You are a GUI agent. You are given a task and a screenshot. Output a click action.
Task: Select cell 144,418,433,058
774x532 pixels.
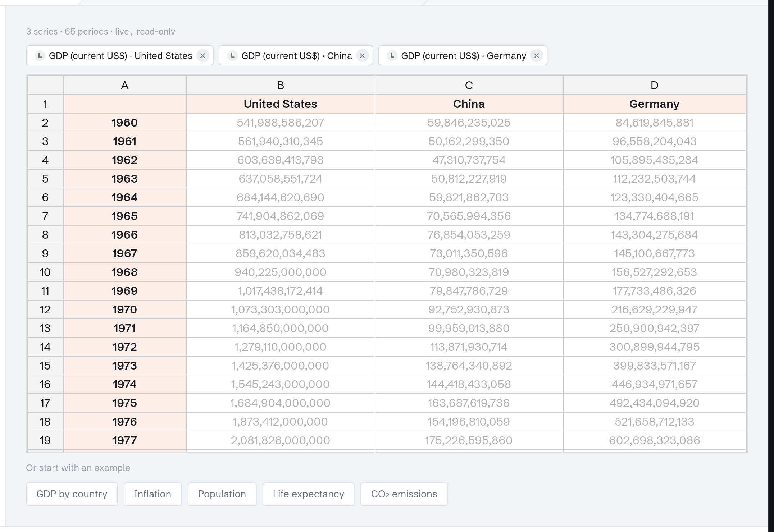[469, 384]
